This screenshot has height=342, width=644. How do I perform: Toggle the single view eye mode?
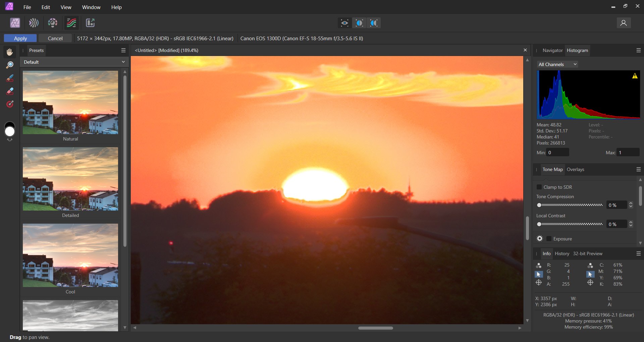[x=344, y=23]
